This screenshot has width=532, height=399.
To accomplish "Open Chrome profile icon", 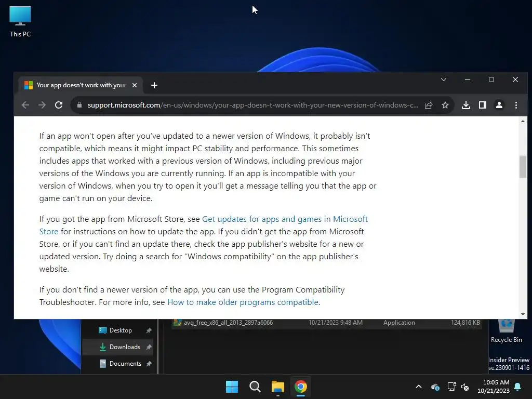I will click(499, 105).
